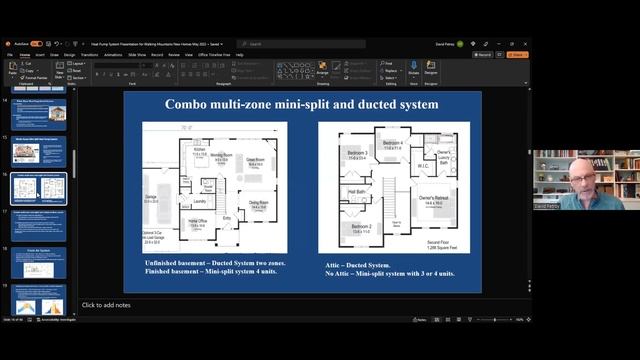Select slide 17 thumbnail

39,226
